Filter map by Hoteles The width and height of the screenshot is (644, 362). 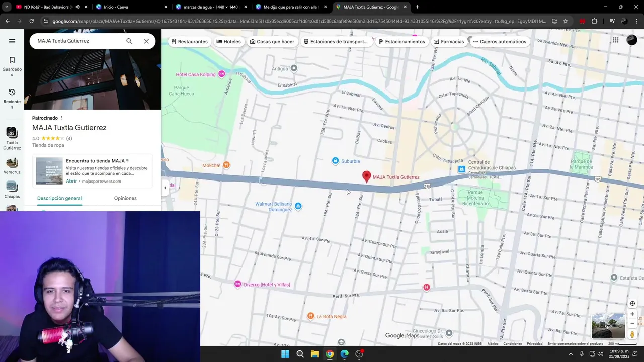pos(228,42)
